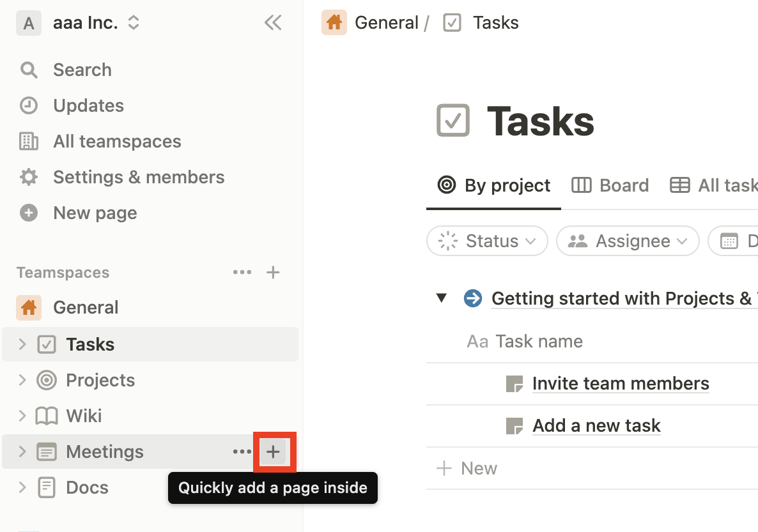The image size is (758, 532).
Task: Open the Status filter dropdown
Action: [487, 241]
